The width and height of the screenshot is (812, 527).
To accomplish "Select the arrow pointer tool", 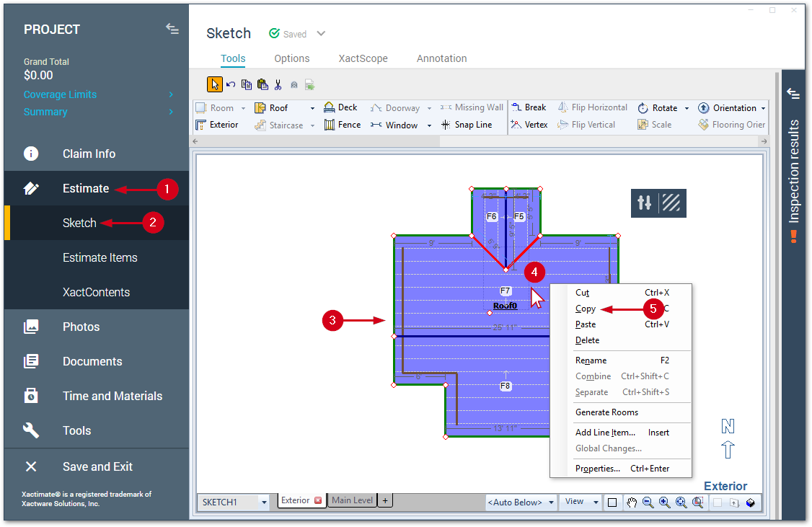I will point(215,84).
